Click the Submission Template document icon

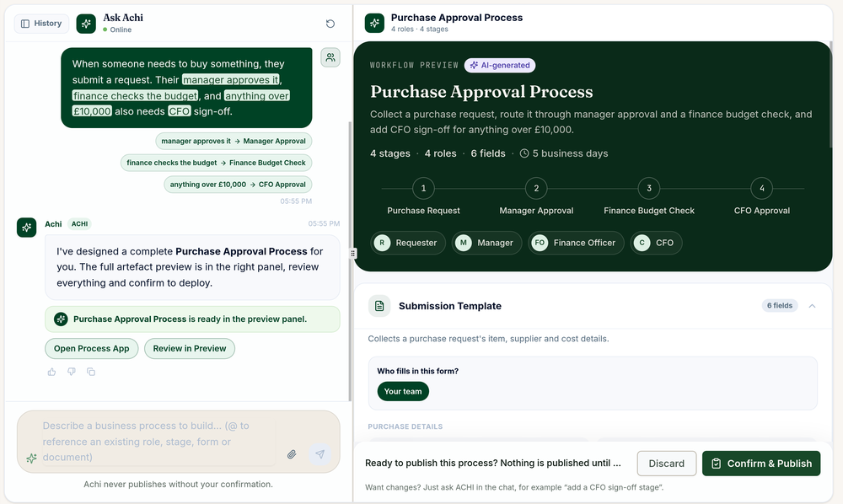tap(379, 306)
